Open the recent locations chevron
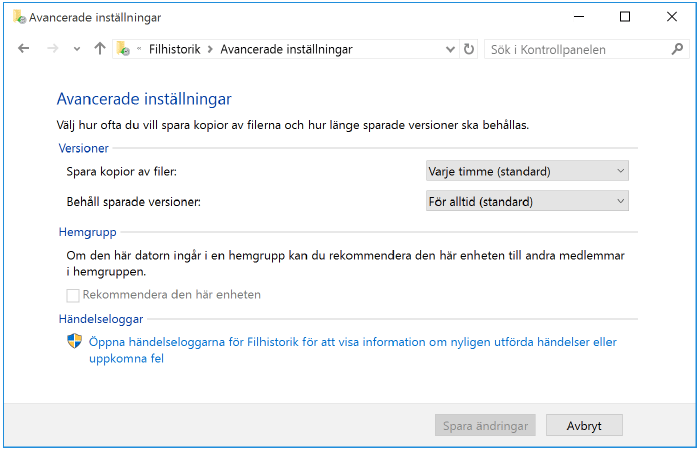700x456 pixels. (77, 49)
